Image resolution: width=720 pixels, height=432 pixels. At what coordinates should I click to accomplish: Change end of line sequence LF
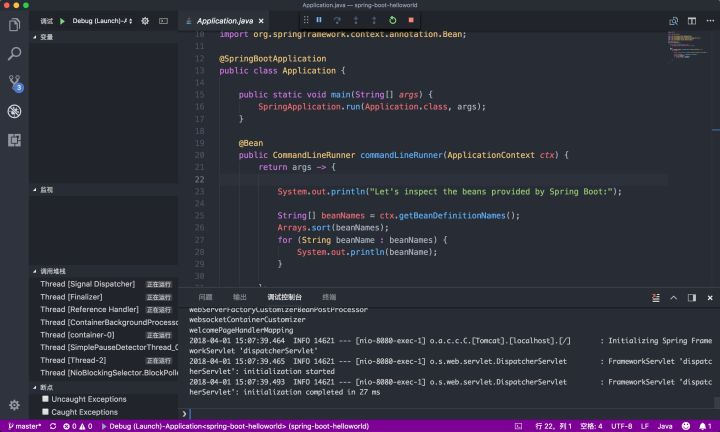pos(645,426)
